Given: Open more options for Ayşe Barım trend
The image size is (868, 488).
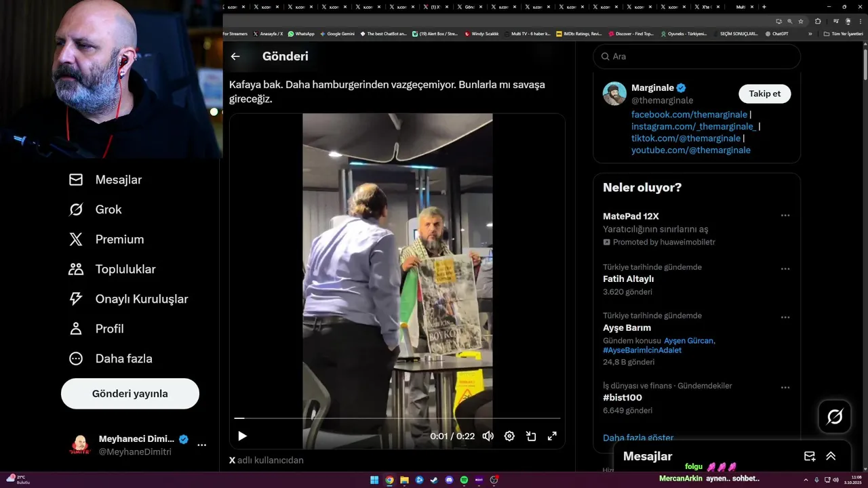Looking at the screenshot, I should point(785,317).
